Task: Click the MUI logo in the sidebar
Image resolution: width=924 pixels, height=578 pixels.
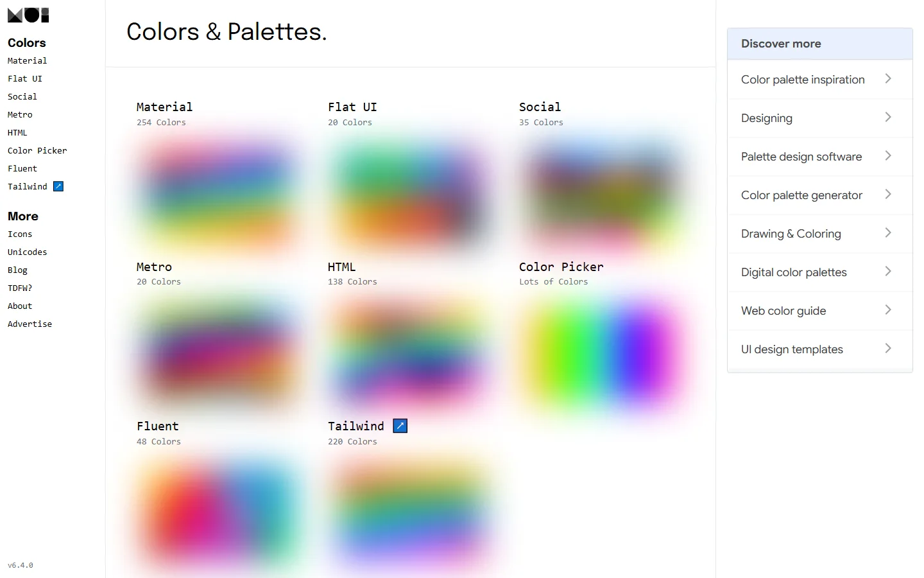Action: point(28,15)
